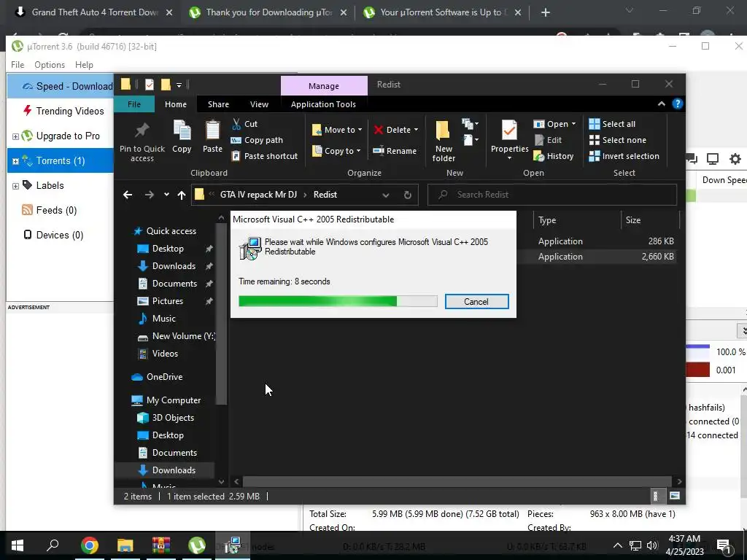The width and height of the screenshot is (747, 560).
Task: Click Select none in ribbon
Action: tap(618, 140)
